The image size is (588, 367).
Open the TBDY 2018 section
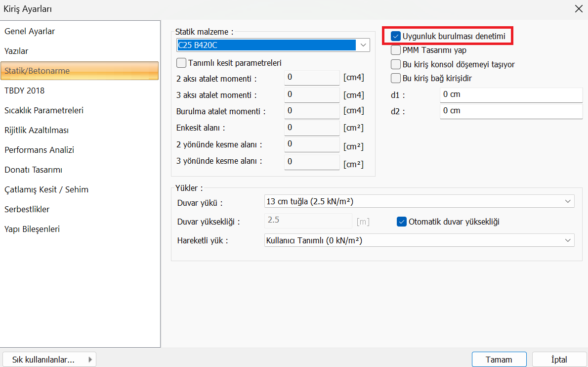click(25, 91)
